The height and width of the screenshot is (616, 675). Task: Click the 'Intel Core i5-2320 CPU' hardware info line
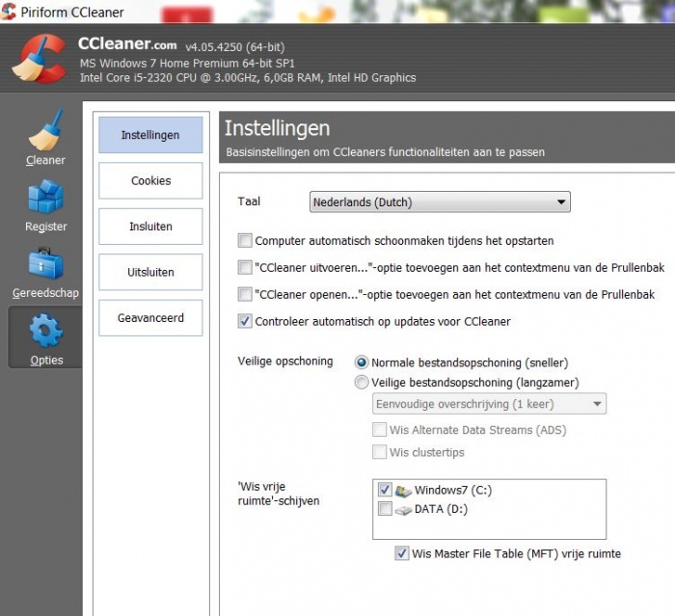point(248,78)
